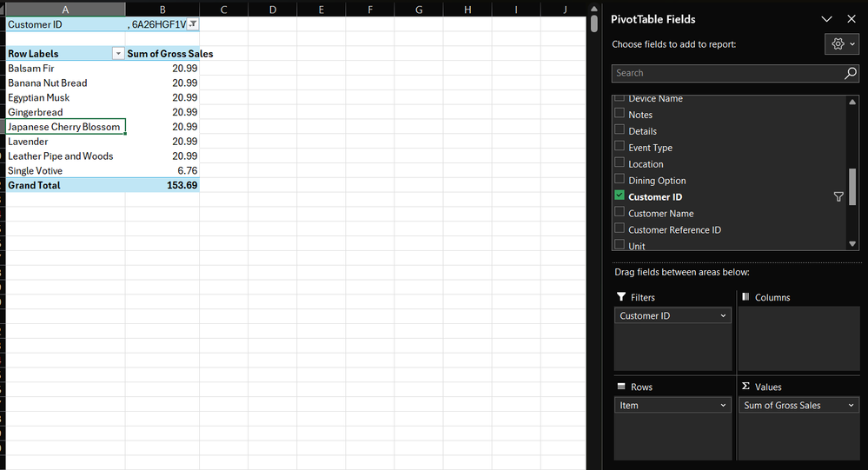Viewport: 868px width, 470px height.
Task: Tick the Location field checkbox
Action: coord(620,163)
